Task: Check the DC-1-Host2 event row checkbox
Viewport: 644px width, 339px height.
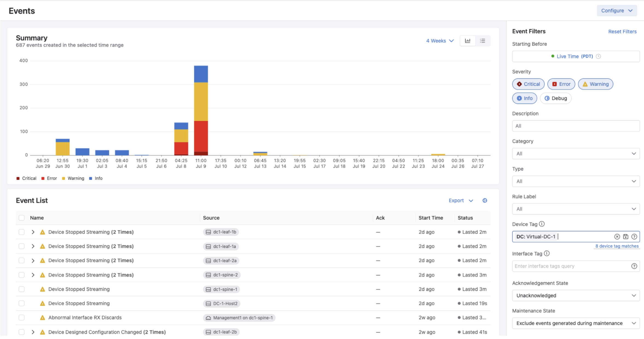Action: 22,303
